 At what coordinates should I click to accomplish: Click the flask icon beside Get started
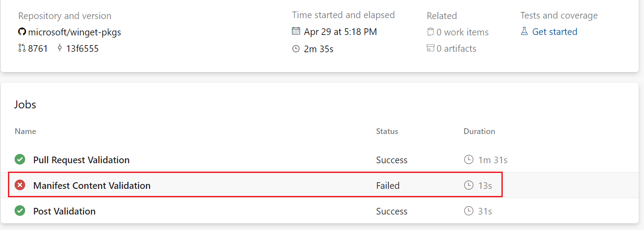[524, 32]
